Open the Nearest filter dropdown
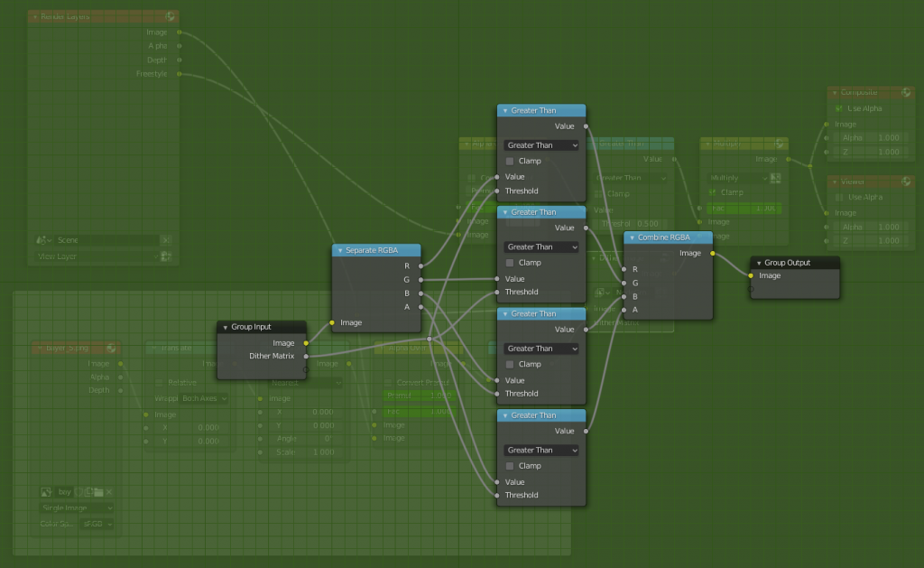 click(305, 383)
